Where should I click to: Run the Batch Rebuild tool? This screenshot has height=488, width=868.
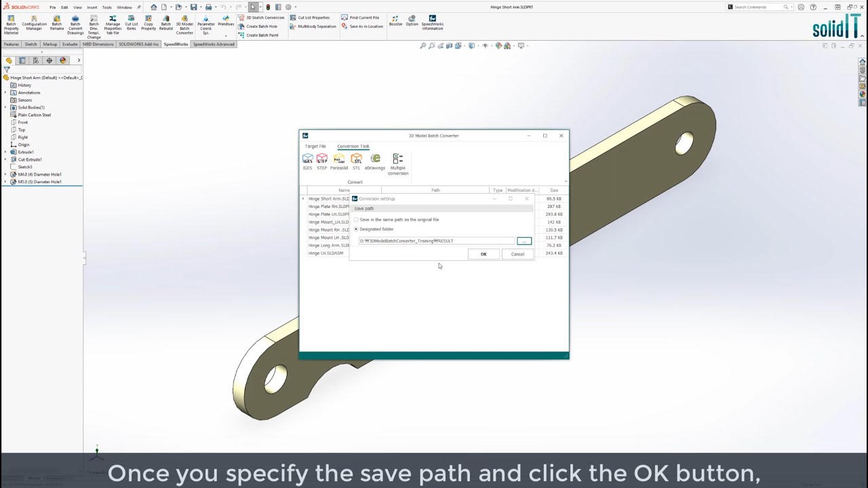coord(166,23)
